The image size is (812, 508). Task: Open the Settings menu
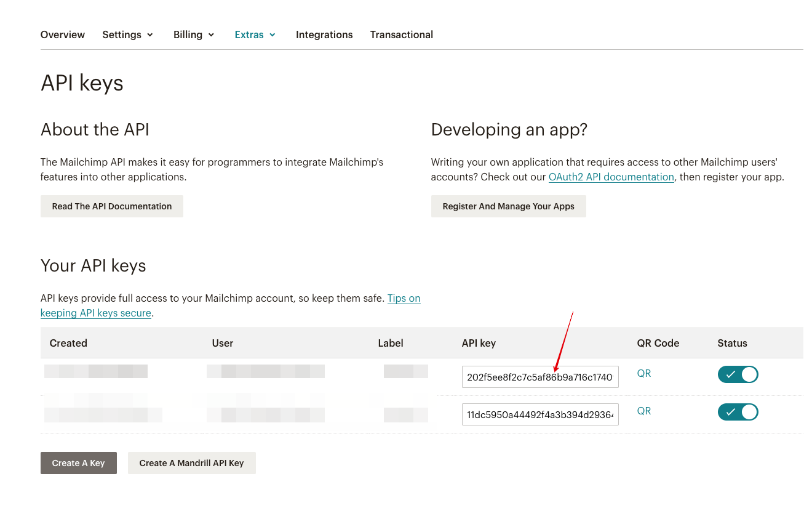pyautogui.click(x=127, y=34)
